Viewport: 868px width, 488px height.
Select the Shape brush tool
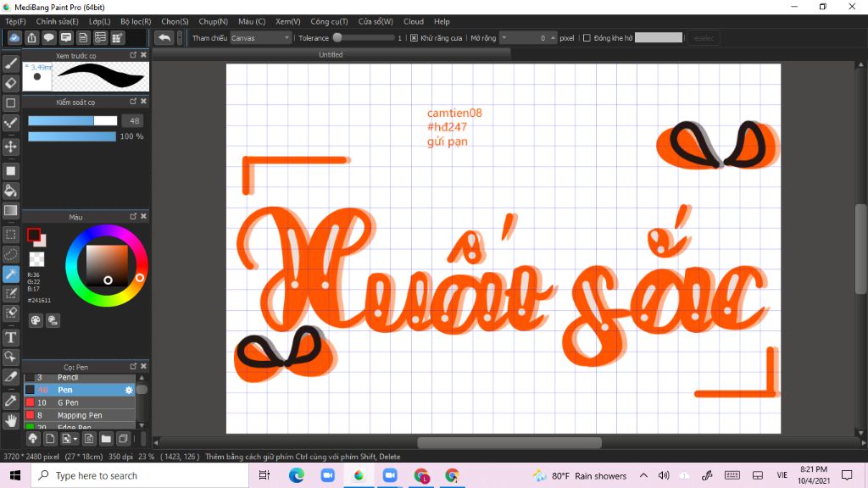(10, 103)
